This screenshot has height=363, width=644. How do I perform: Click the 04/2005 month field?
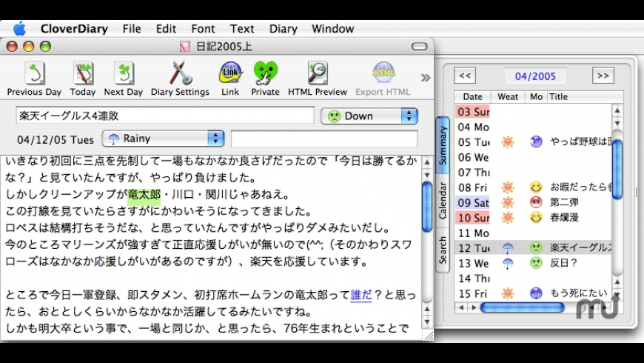pyautogui.click(x=535, y=76)
